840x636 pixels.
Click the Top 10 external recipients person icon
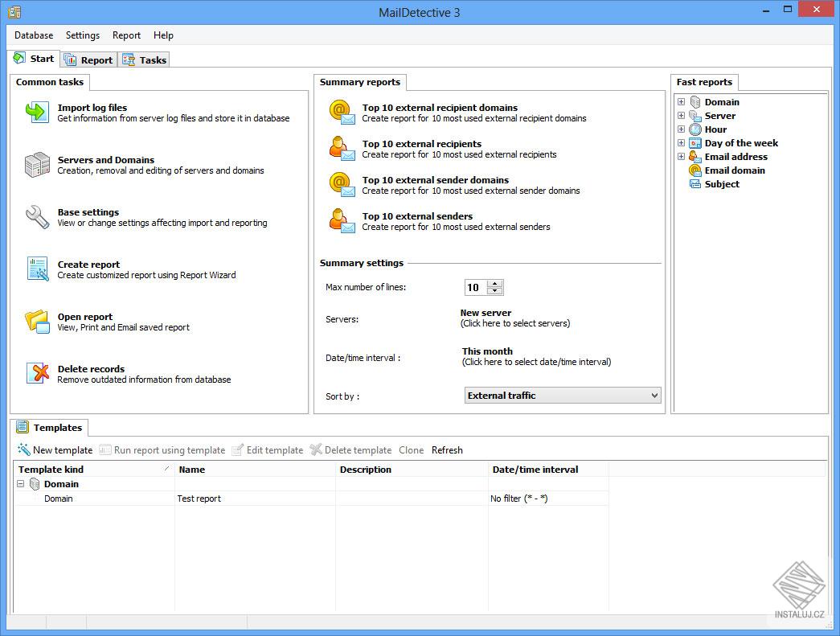342,149
